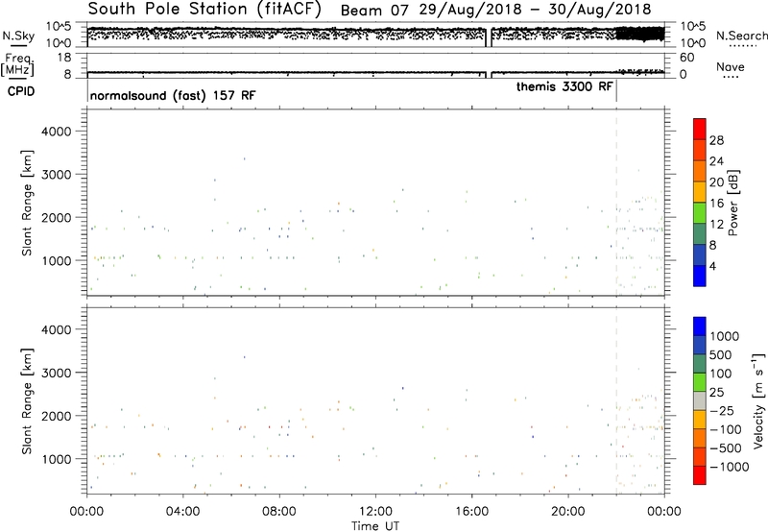Click the '04:00' time tick label

pos(183,512)
